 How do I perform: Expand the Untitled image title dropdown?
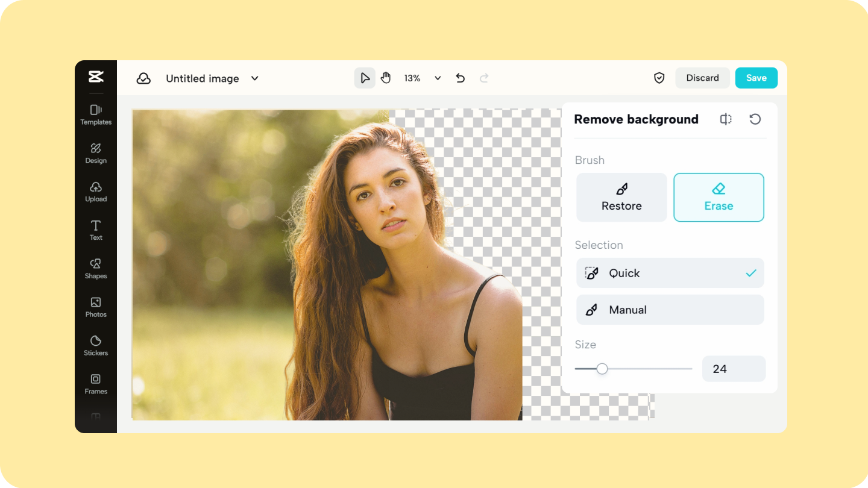255,78
